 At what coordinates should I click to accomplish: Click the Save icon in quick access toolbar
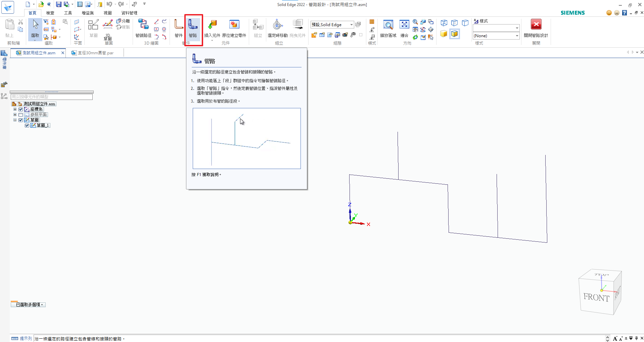[59, 4]
